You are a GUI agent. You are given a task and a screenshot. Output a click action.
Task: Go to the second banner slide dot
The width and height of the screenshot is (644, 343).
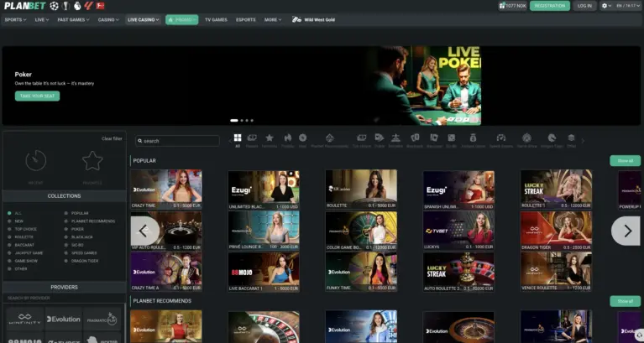point(242,121)
